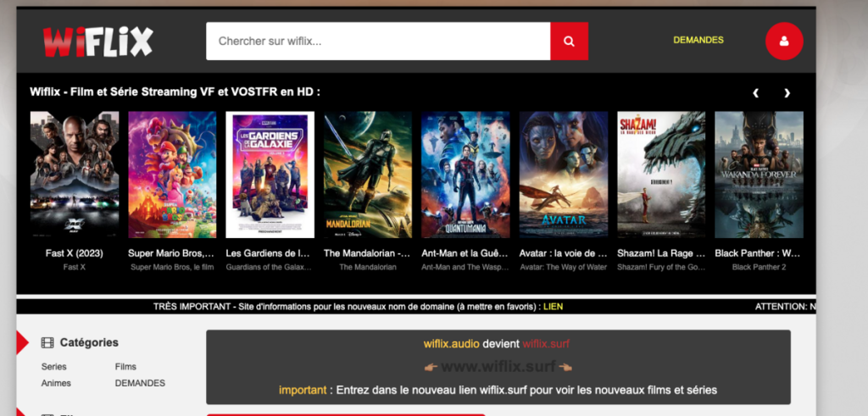Click the 'The Mandalorian -...' title text
This screenshot has height=416, width=868.
pyautogui.click(x=368, y=253)
